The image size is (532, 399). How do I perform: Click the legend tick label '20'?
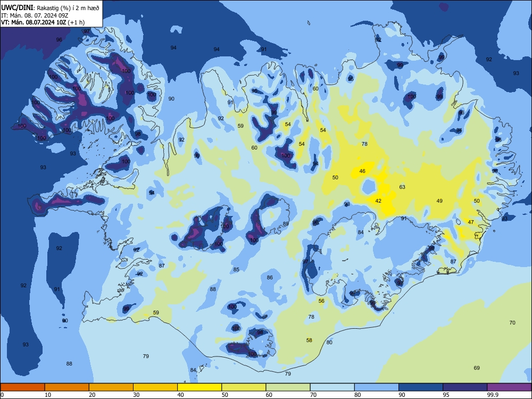tap(92, 395)
